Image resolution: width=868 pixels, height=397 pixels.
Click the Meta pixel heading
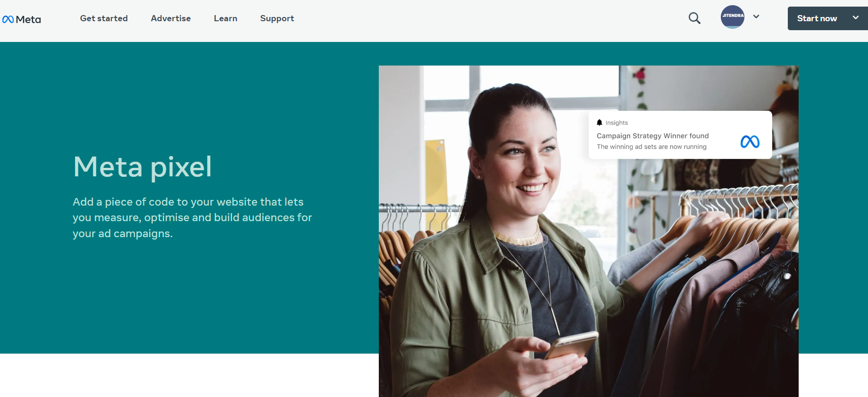pyautogui.click(x=142, y=167)
